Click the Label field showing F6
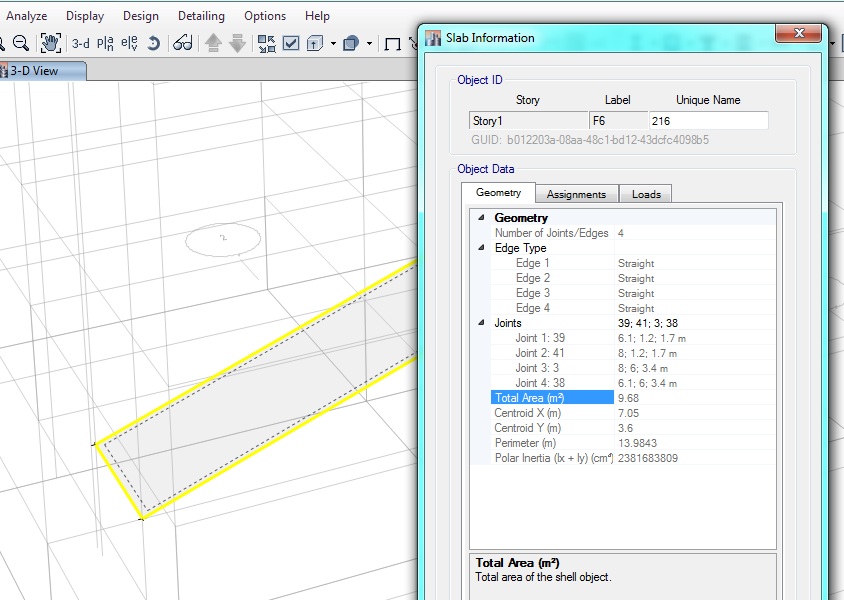This screenshot has height=600, width=844. tap(618, 121)
